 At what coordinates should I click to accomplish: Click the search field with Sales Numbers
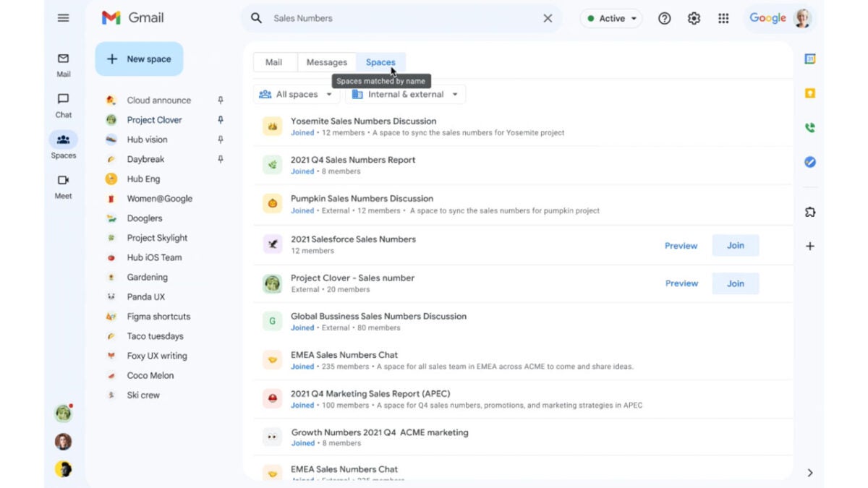(x=401, y=18)
